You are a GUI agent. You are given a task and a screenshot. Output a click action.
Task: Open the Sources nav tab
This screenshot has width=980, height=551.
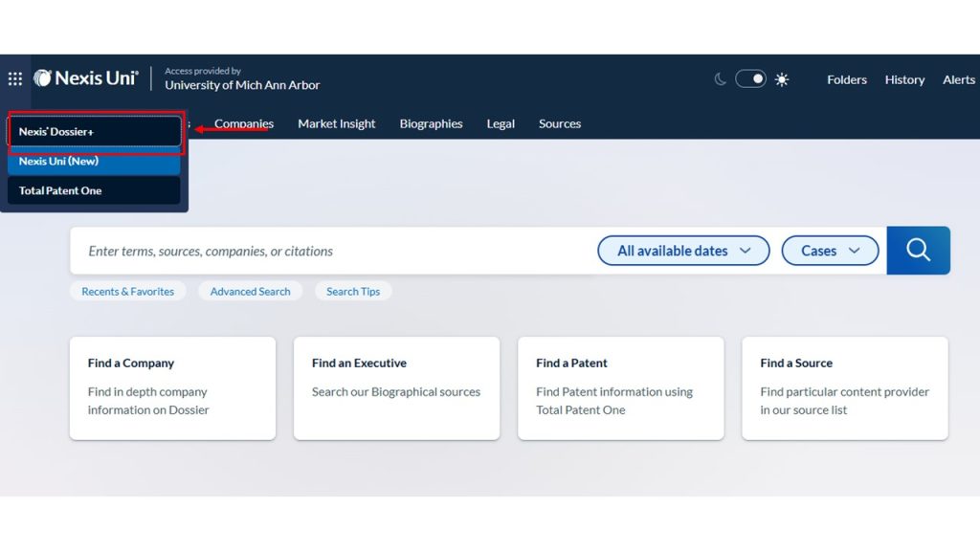pos(560,123)
